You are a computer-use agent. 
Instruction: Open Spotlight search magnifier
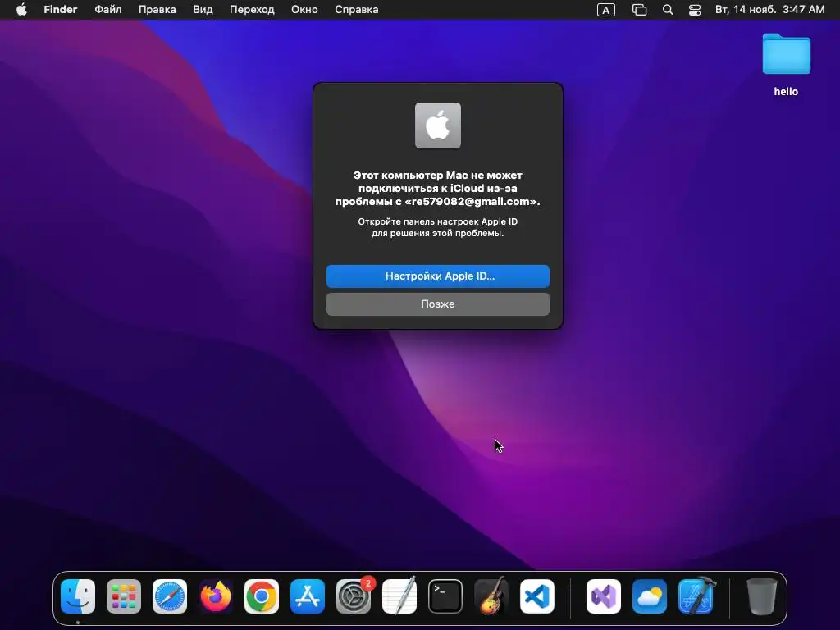[x=668, y=10]
